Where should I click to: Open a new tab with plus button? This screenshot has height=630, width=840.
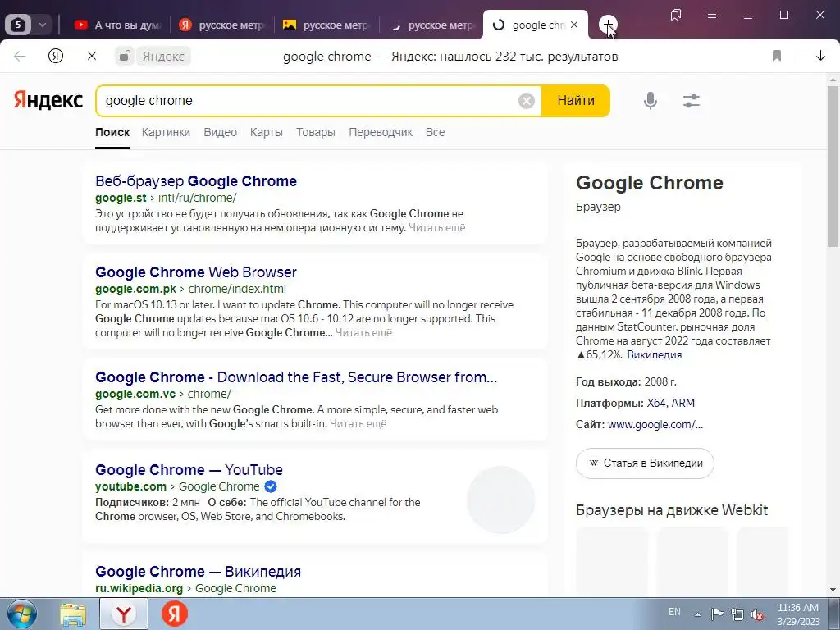(608, 25)
